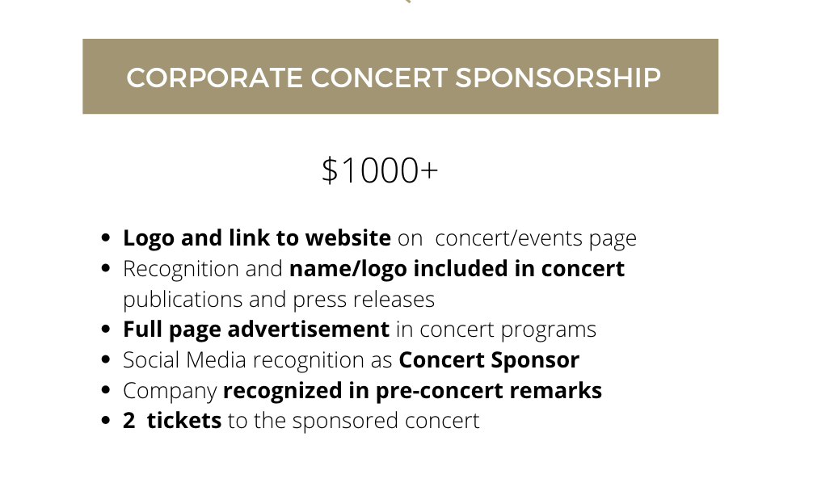Screen dimensions: 813x504
Task: Click the word 'Recognition' in second bullet
Action: tap(181, 269)
